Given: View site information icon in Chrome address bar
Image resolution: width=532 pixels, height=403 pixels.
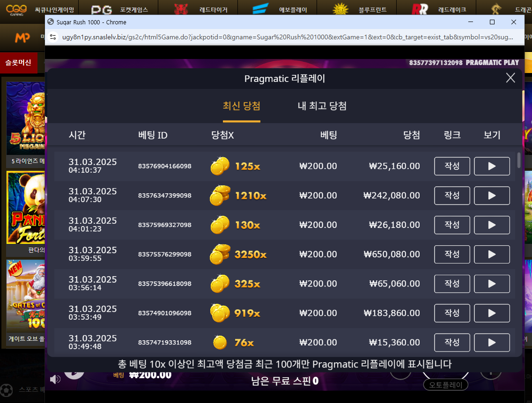Looking at the screenshot, I should click(x=53, y=37).
